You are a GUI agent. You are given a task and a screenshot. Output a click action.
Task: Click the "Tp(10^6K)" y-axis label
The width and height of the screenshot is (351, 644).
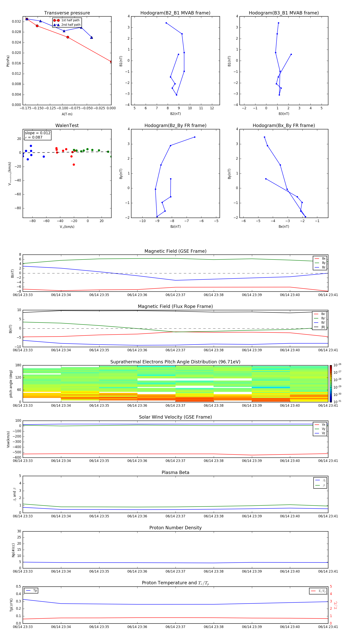[11, 605]
